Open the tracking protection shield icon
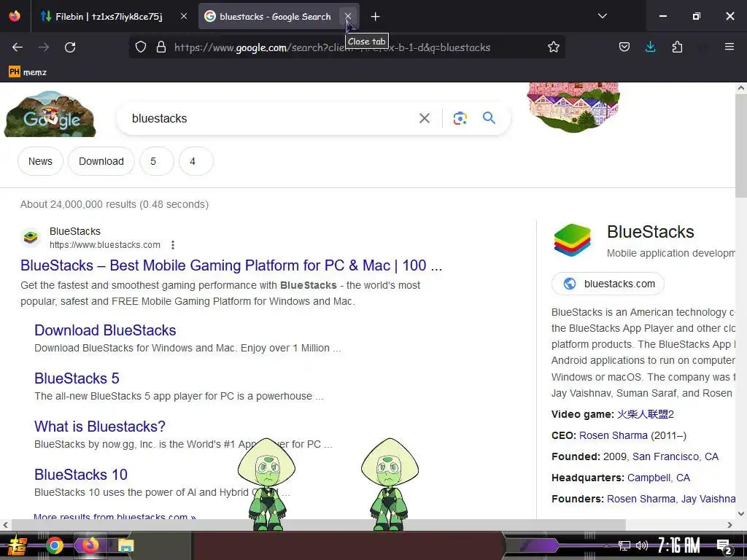Image resolution: width=747 pixels, height=560 pixels. (x=141, y=47)
